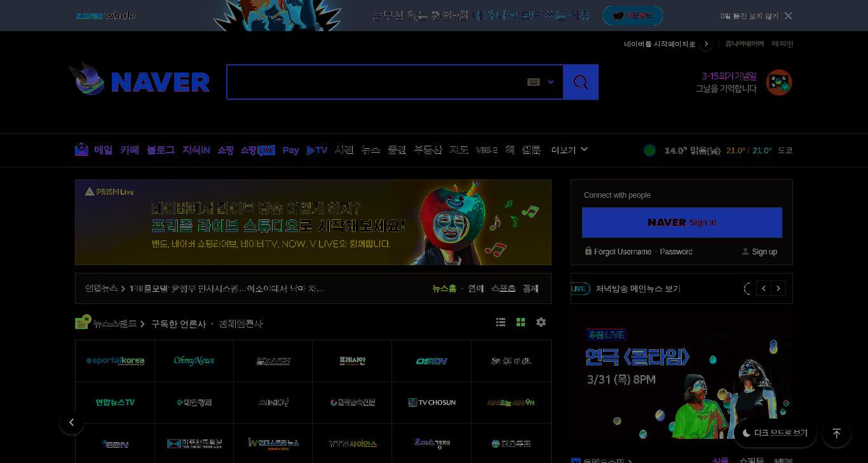Open 증권 menu item
This screenshot has height=463, width=868.
(397, 150)
